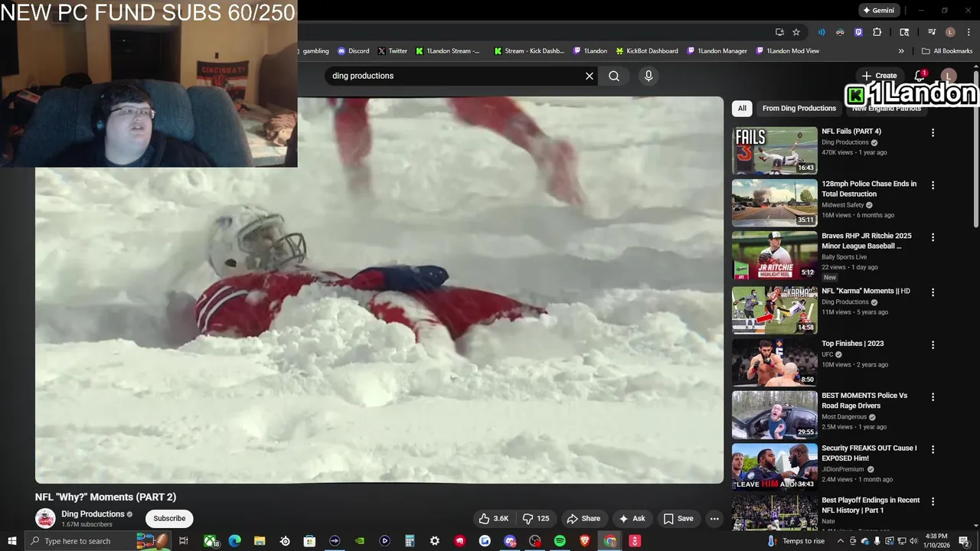
Task: Select the All filter chip
Action: click(742, 108)
